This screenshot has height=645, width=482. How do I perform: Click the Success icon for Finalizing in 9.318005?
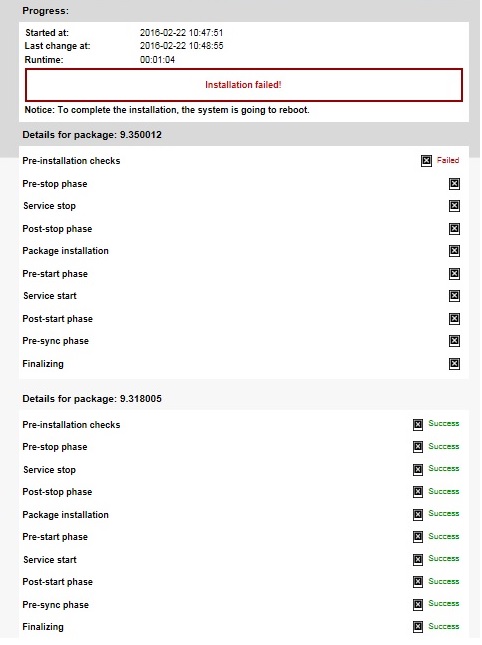coord(417,626)
